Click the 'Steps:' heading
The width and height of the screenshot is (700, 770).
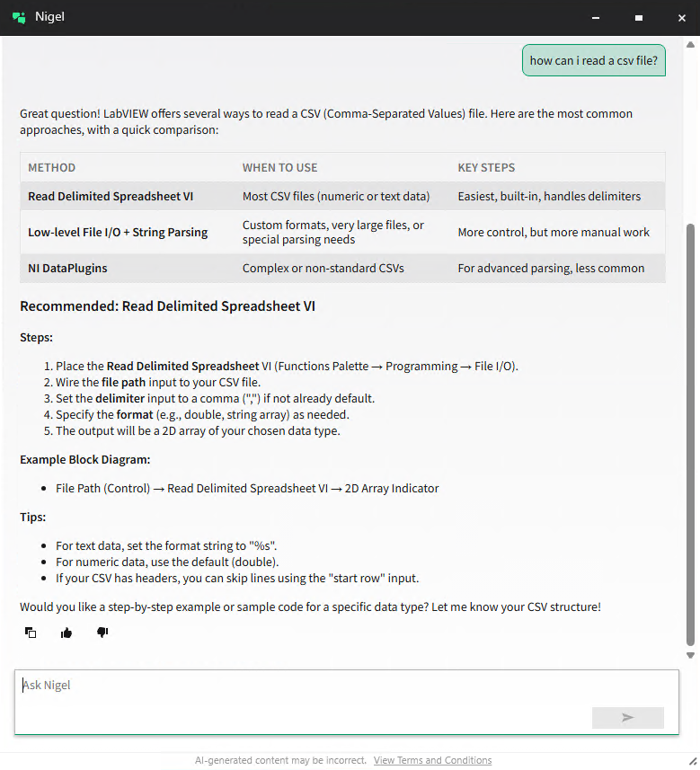pos(36,337)
